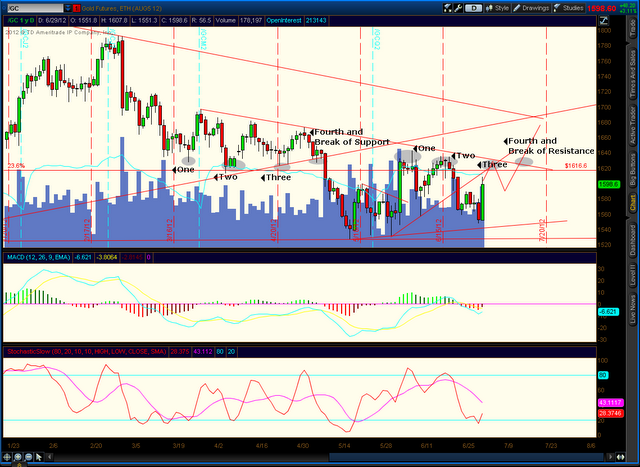Open the Times And Sales side tab
The height and width of the screenshot is (467, 640).
[633, 74]
